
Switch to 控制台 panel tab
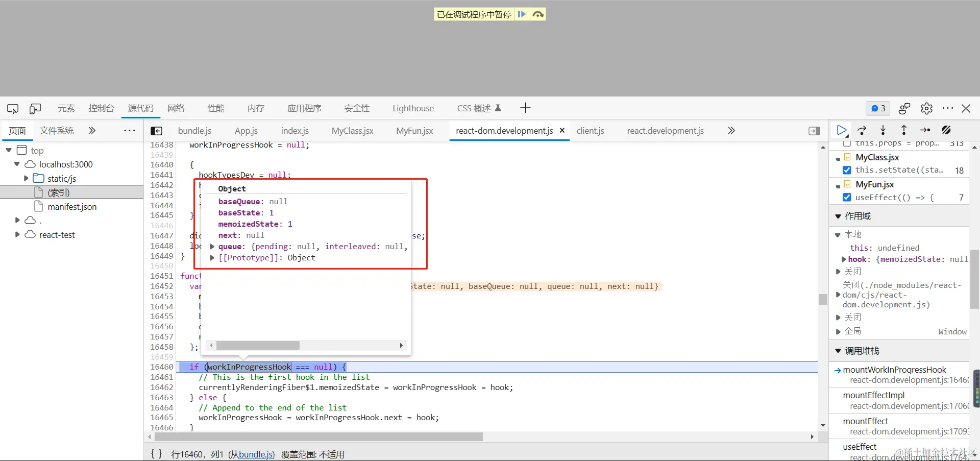click(101, 108)
